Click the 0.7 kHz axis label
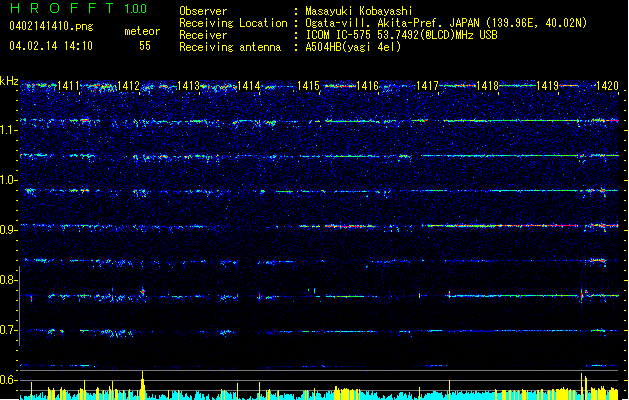The image size is (629, 400). click(9, 330)
